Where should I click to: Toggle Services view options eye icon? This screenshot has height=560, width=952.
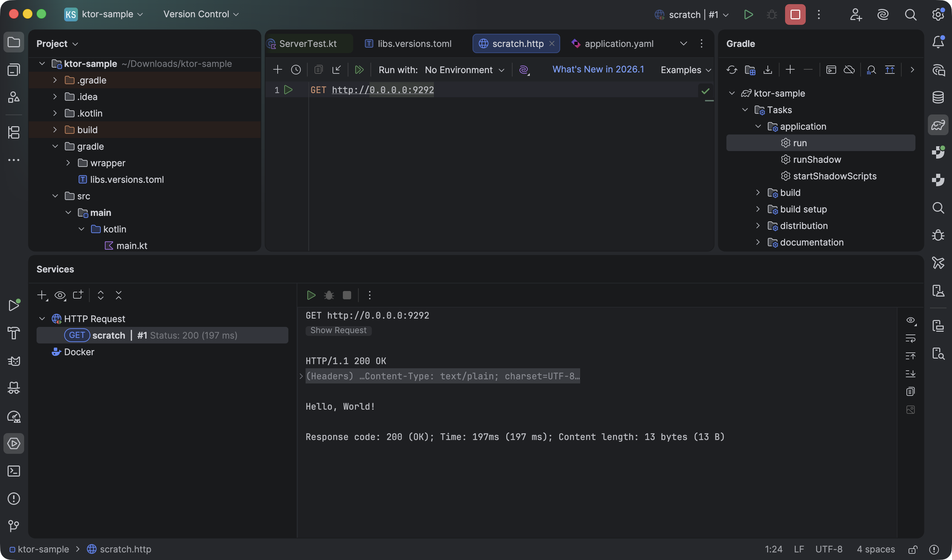coord(60,295)
